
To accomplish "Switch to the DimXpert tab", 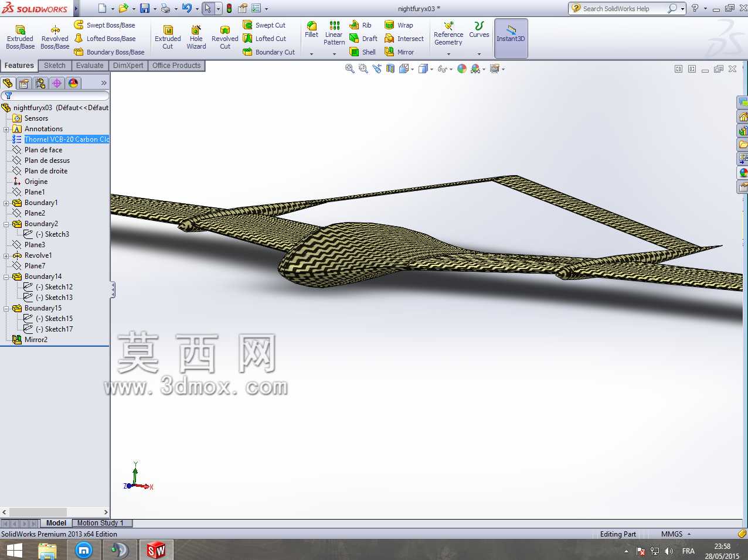I will click(x=128, y=66).
